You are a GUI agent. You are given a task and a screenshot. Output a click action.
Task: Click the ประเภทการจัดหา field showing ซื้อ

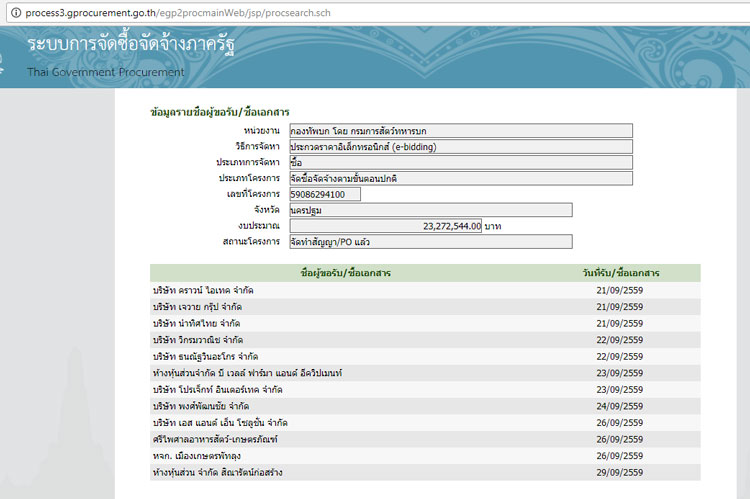(460, 162)
